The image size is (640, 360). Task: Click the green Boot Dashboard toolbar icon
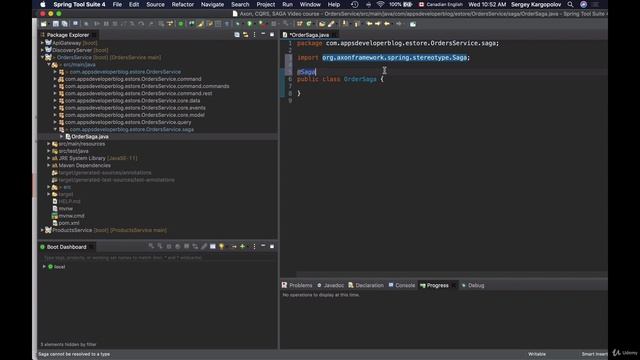181,24
